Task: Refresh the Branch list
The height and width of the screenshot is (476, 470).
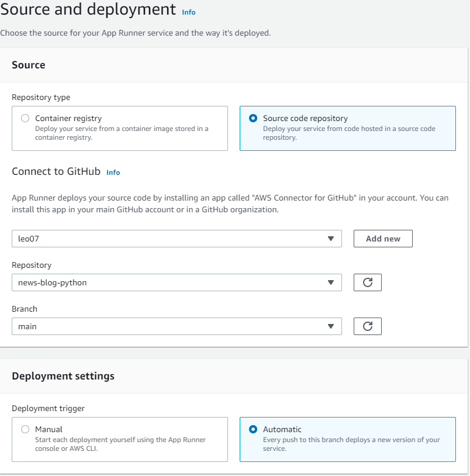Action: (x=367, y=326)
